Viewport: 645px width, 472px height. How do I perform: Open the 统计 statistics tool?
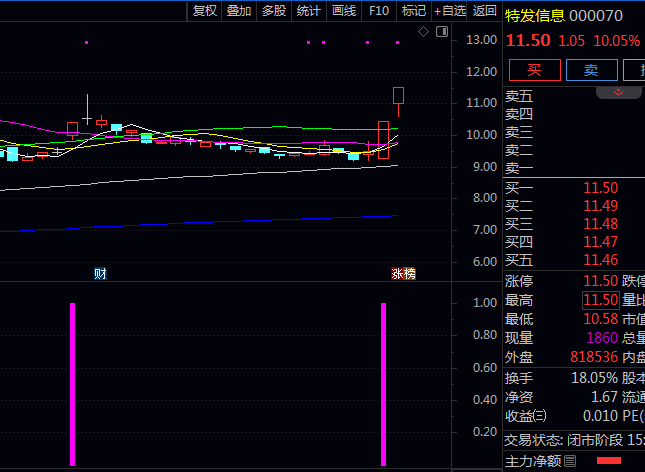point(309,11)
